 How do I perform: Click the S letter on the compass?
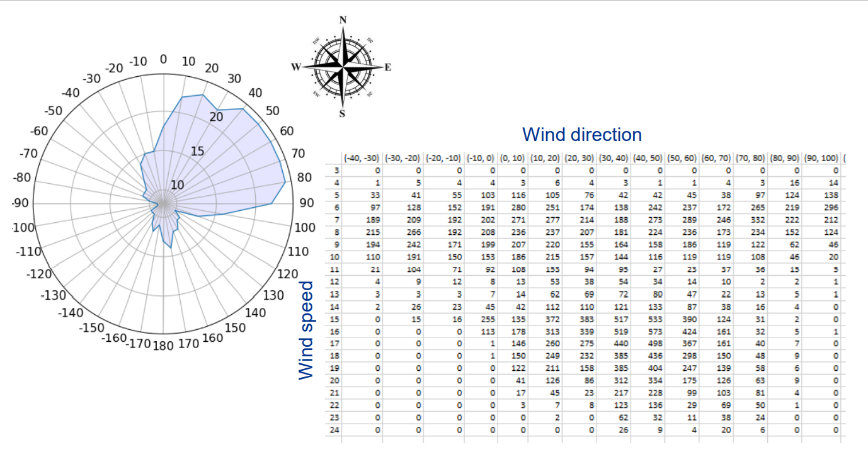pyautogui.click(x=343, y=114)
